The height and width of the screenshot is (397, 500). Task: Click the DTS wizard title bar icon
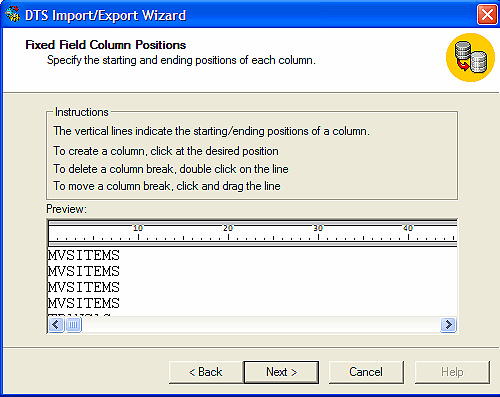click(12, 15)
